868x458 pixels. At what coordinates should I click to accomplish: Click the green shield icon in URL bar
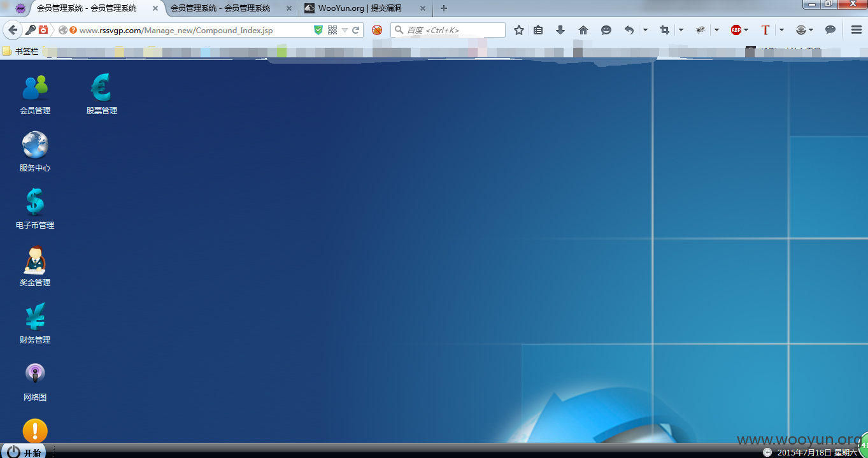click(x=318, y=30)
